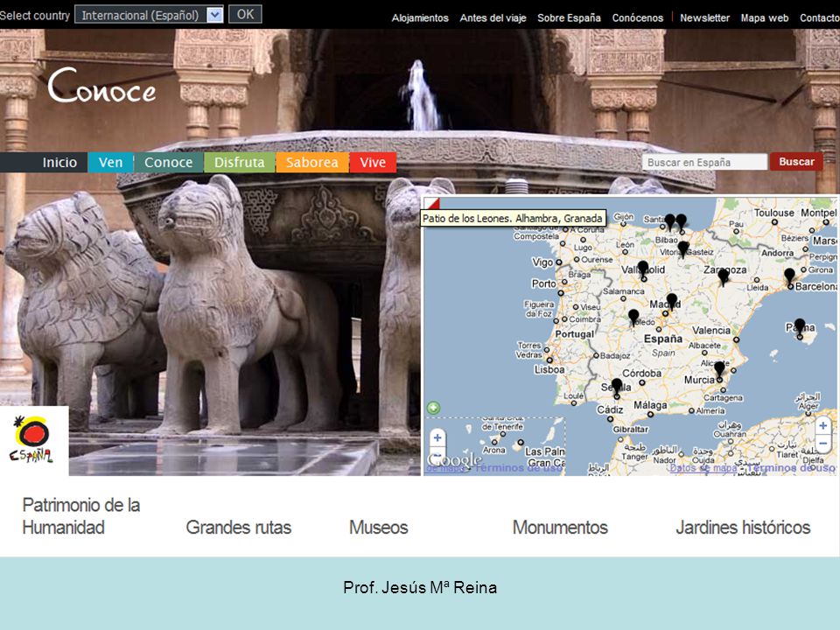Click the map pin at Murcia

(719, 369)
